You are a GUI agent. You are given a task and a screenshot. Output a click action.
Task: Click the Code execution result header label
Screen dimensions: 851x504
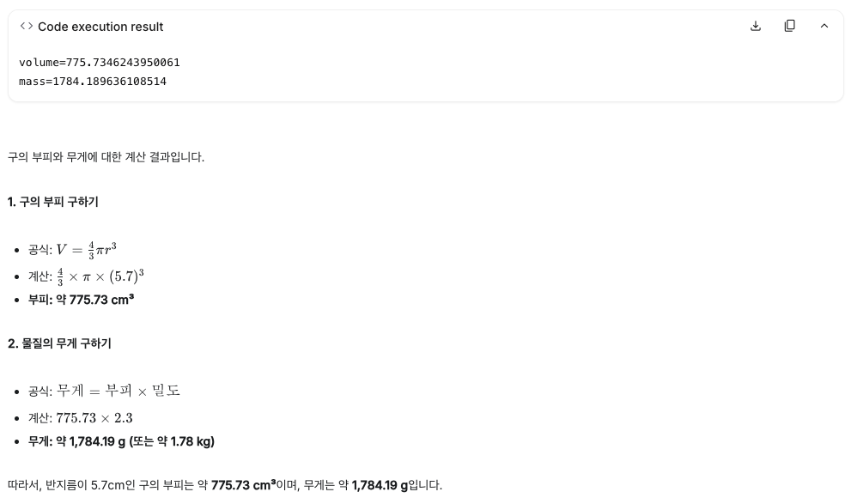100,27
